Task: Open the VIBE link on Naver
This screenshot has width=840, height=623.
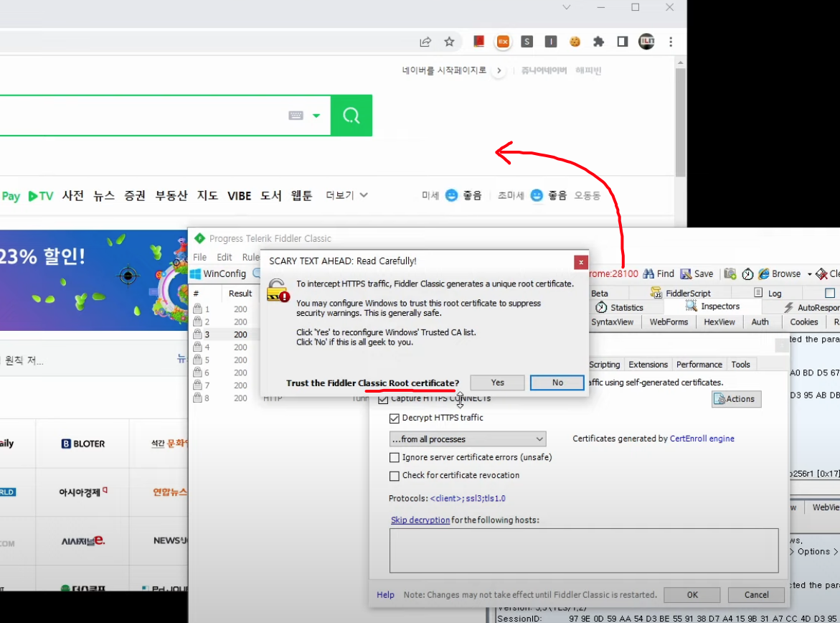Action: [x=240, y=196]
